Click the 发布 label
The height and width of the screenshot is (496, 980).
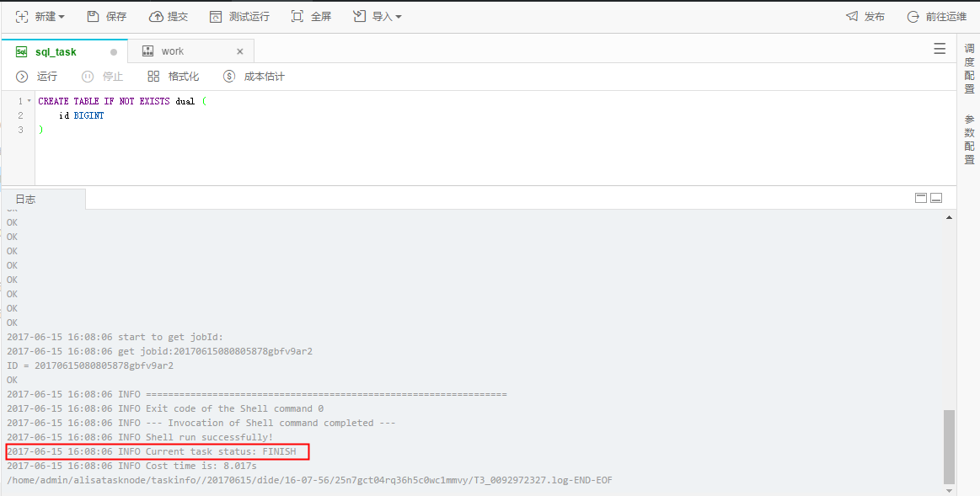click(875, 17)
